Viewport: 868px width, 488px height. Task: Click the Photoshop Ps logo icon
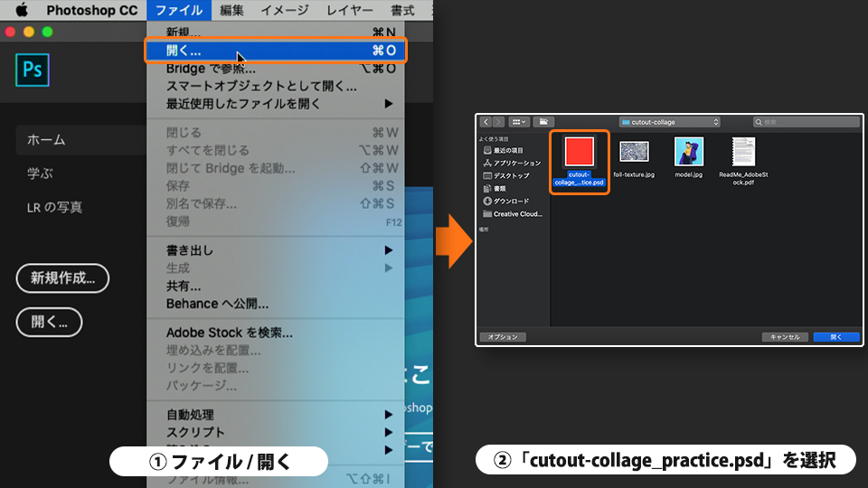pyautogui.click(x=33, y=70)
